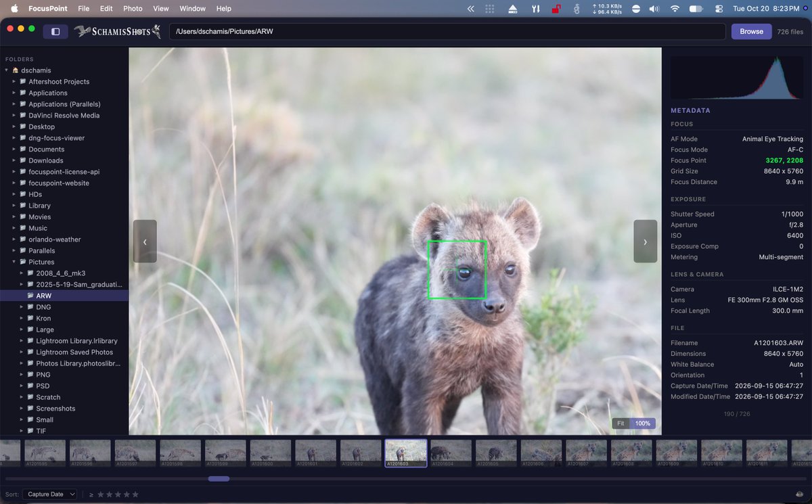Expand the 2008_4_6_mk3 folder

[21, 273]
